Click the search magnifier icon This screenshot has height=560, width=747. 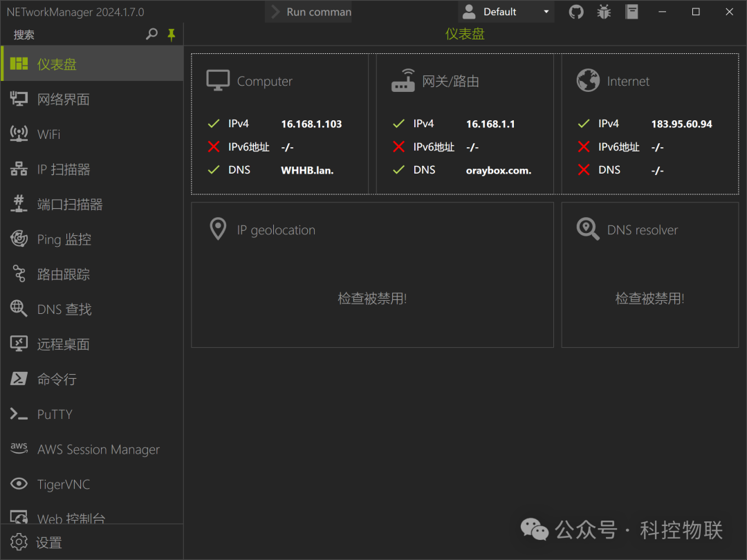pyautogui.click(x=151, y=35)
